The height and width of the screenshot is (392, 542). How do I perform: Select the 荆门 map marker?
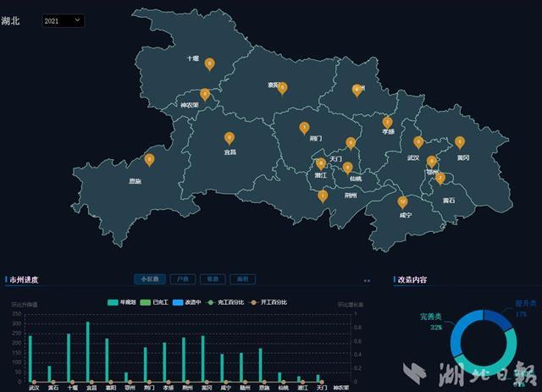(304, 128)
